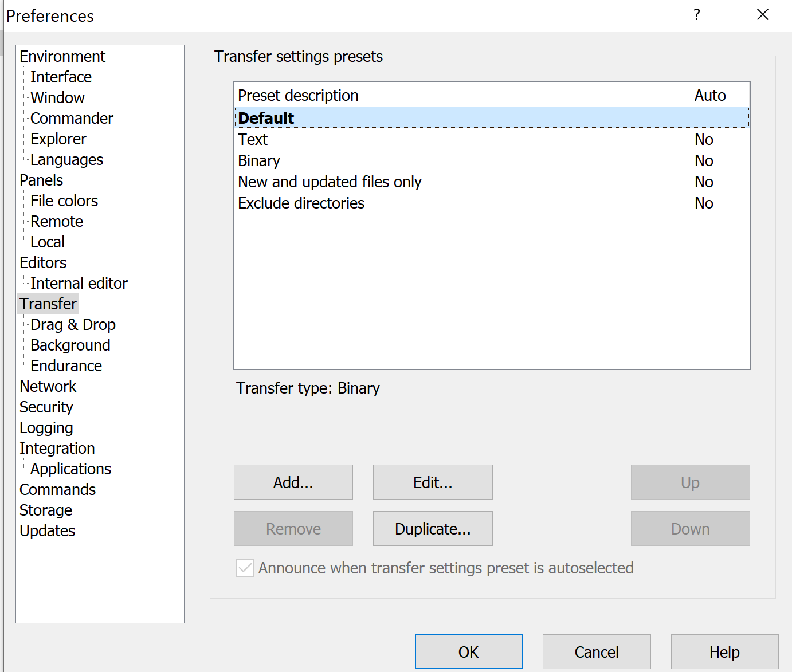The height and width of the screenshot is (672, 792).
Task: Cancel the Preferences dialog
Action: pos(596,652)
